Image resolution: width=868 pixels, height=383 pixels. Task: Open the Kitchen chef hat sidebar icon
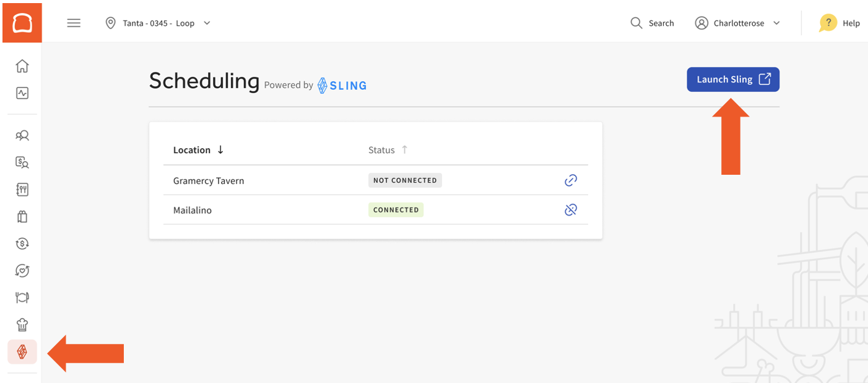pos(22,324)
